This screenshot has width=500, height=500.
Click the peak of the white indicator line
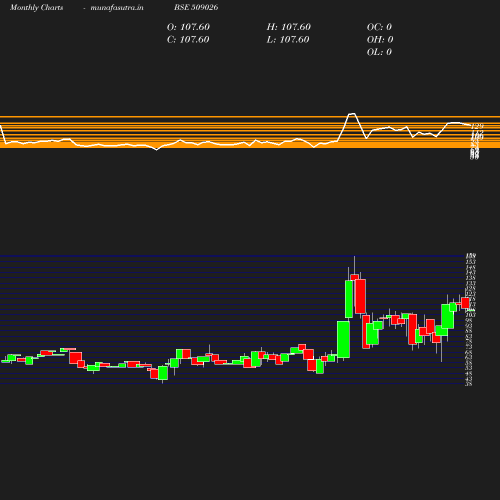tap(352, 114)
